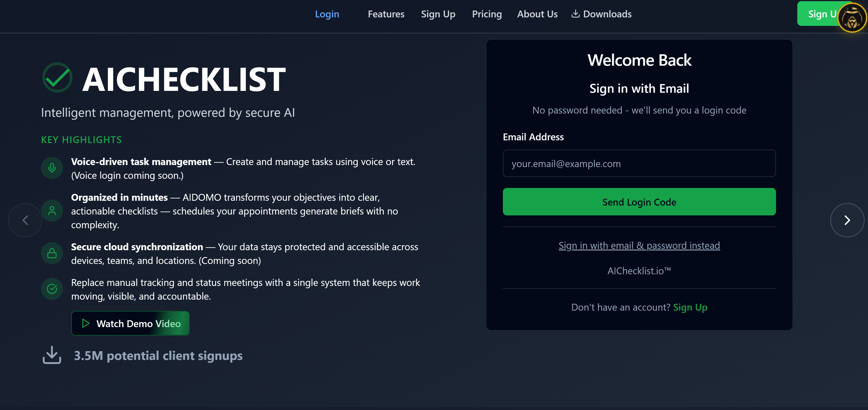Click the Send Login Code button
This screenshot has height=410, width=868.
click(639, 202)
